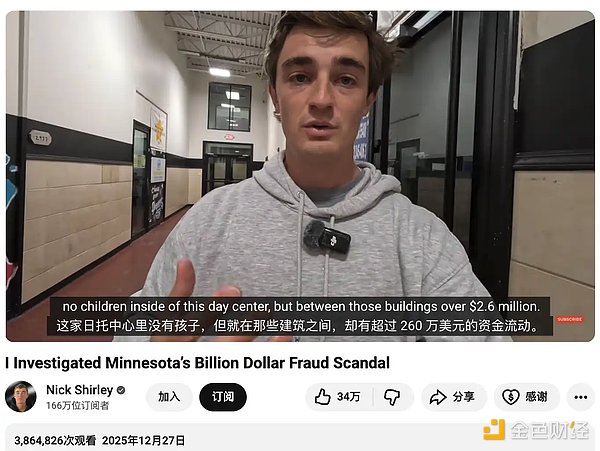Open the Nick Shirley channel name link
The image size is (600, 451).
tap(79, 390)
